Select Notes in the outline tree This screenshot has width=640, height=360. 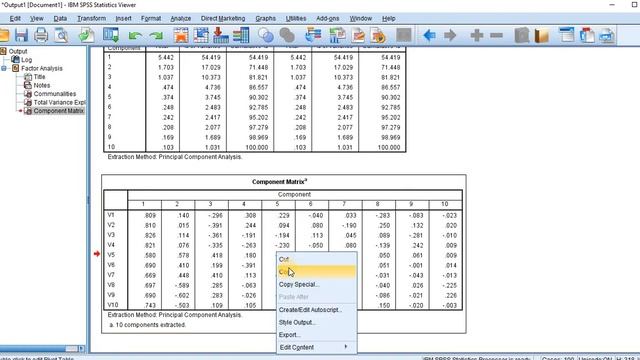(x=42, y=85)
